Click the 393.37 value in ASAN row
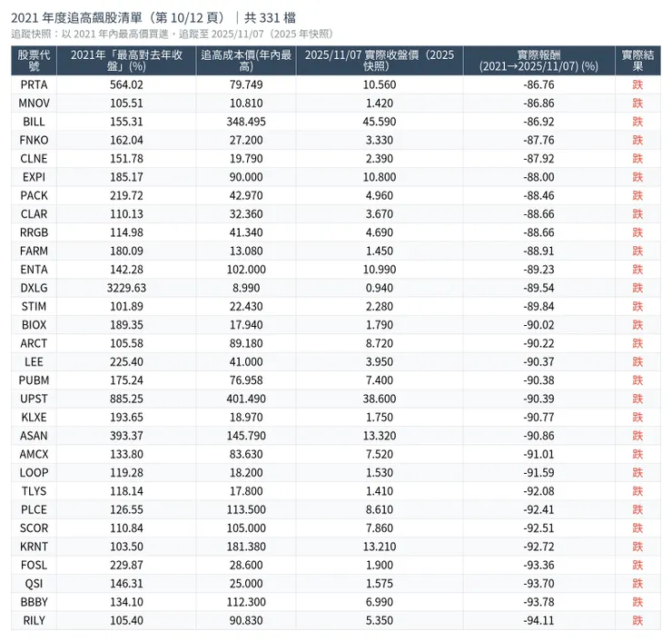The width and height of the screenshot is (672, 641). [126, 436]
